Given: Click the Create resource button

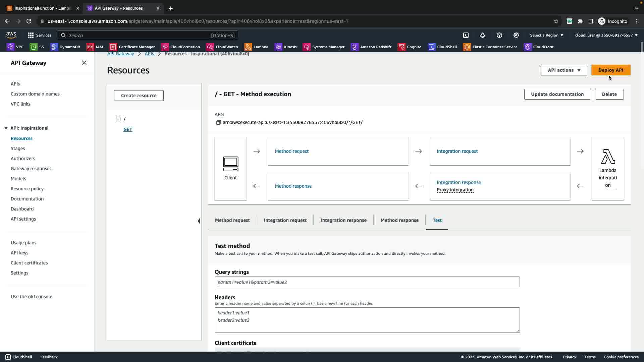Looking at the screenshot, I should tap(139, 96).
